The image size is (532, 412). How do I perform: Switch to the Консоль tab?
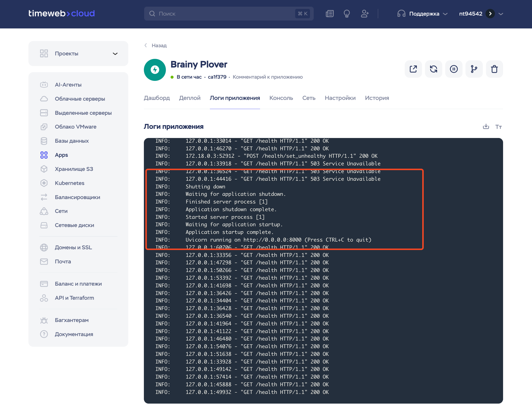(x=281, y=98)
